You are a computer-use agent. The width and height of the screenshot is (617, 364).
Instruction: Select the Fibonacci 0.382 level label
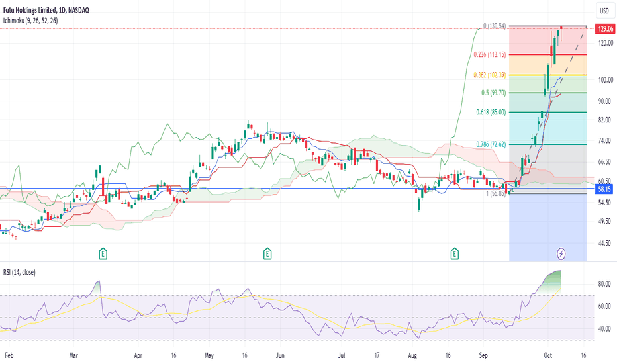click(489, 75)
